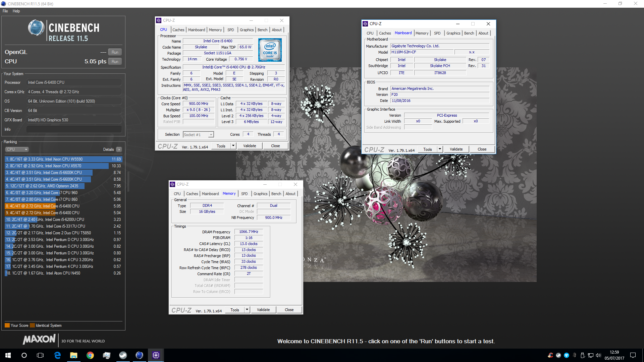Click Close button in CPU-Z CPU window
644x362 pixels.
[275, 146]
